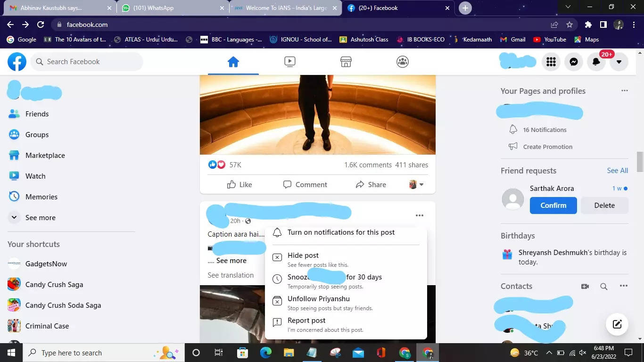View the 411 shares list
Image resolution: width=644 pixels, height=362 pixels.
(x=412, y=165)
